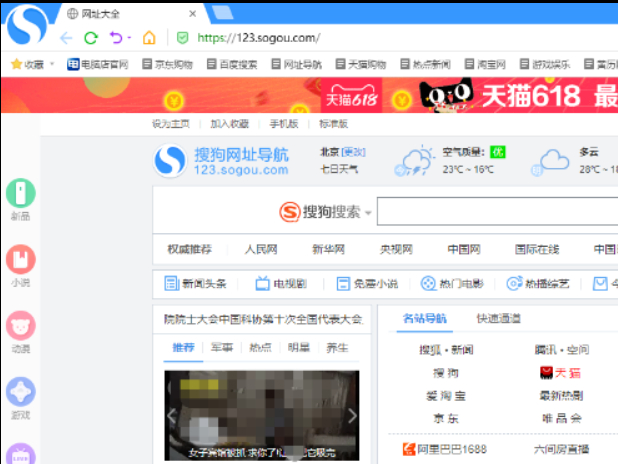
Task: Open the 京东购物 bookmark
Action: tap(168, 64)
